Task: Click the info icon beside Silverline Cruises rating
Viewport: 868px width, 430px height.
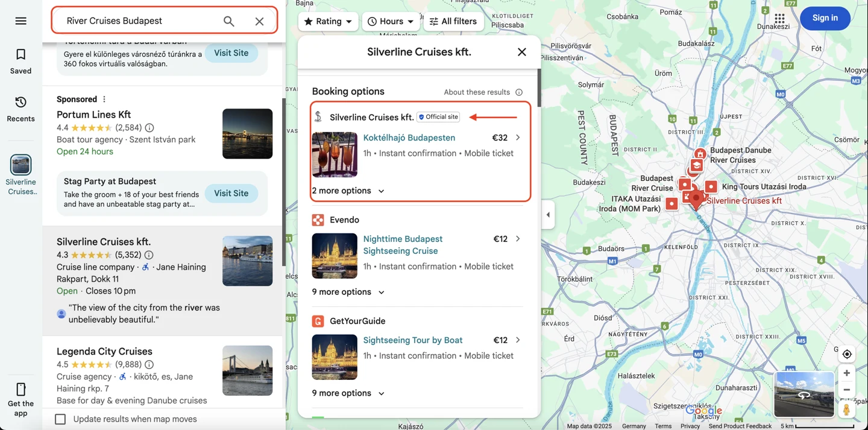Action: (x=149, y=255)
